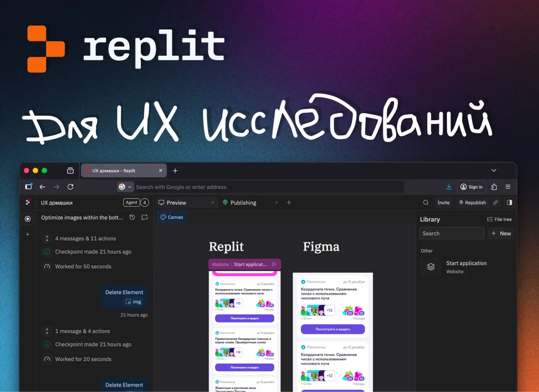
Task: Open the browser hamburger menu
Action: click(508, 187)
